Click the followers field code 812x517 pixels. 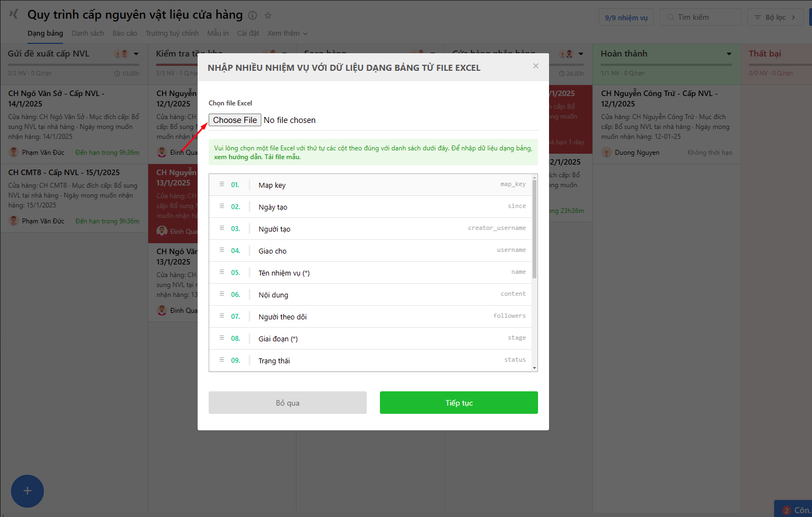[509, 316]
